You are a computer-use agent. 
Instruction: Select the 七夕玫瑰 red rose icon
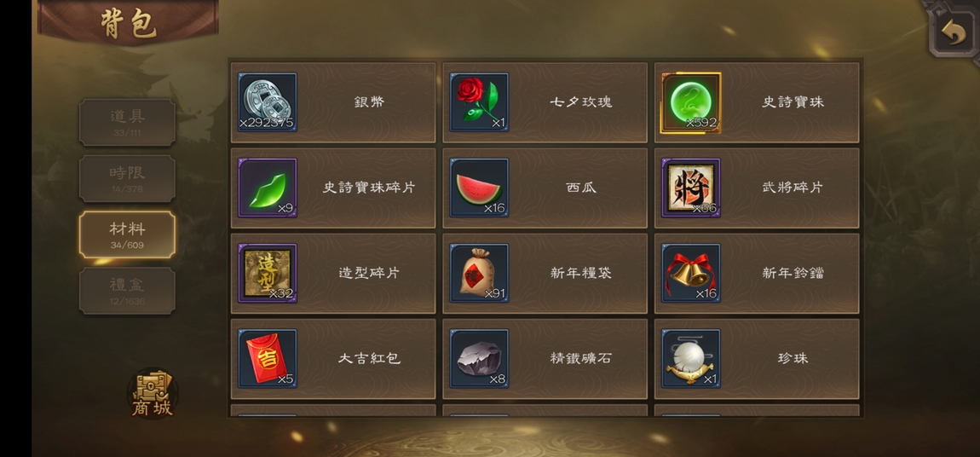coord(480,102)
